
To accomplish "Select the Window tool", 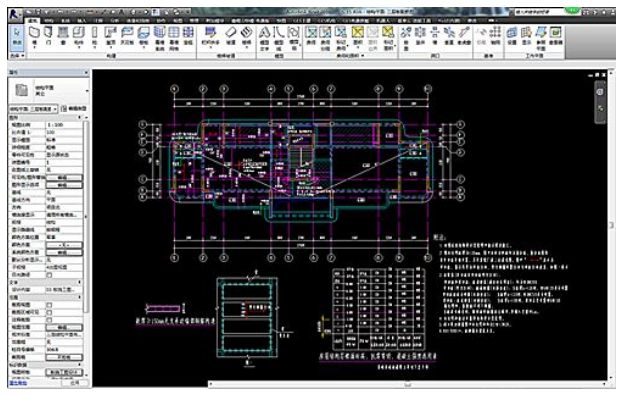I will 63,36.
